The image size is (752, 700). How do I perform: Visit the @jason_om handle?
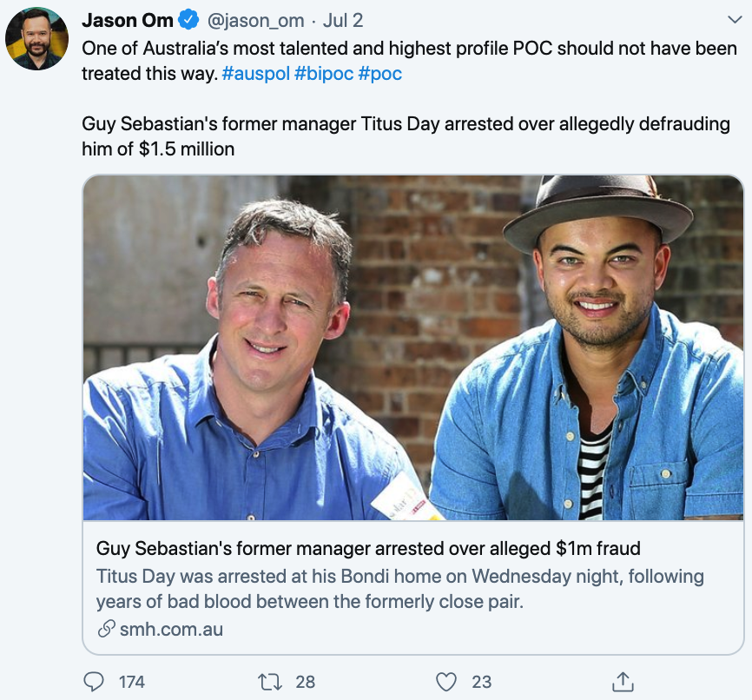click(257, 20)
